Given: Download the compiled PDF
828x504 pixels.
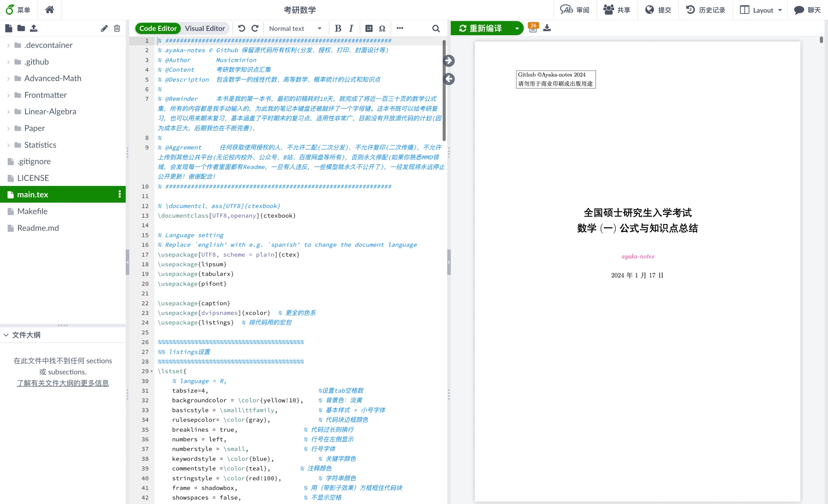Looking at the screenshot, I should pyautogui.click(x=547, y=28).
